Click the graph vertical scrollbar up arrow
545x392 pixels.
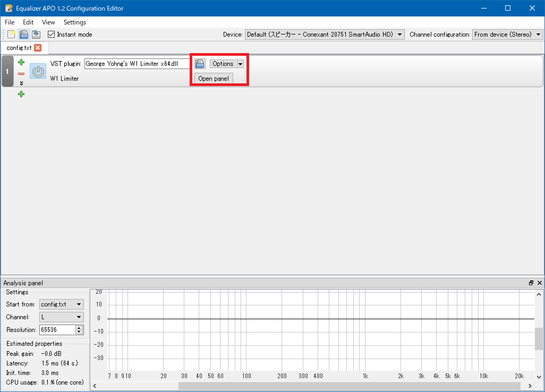point(539,295)
